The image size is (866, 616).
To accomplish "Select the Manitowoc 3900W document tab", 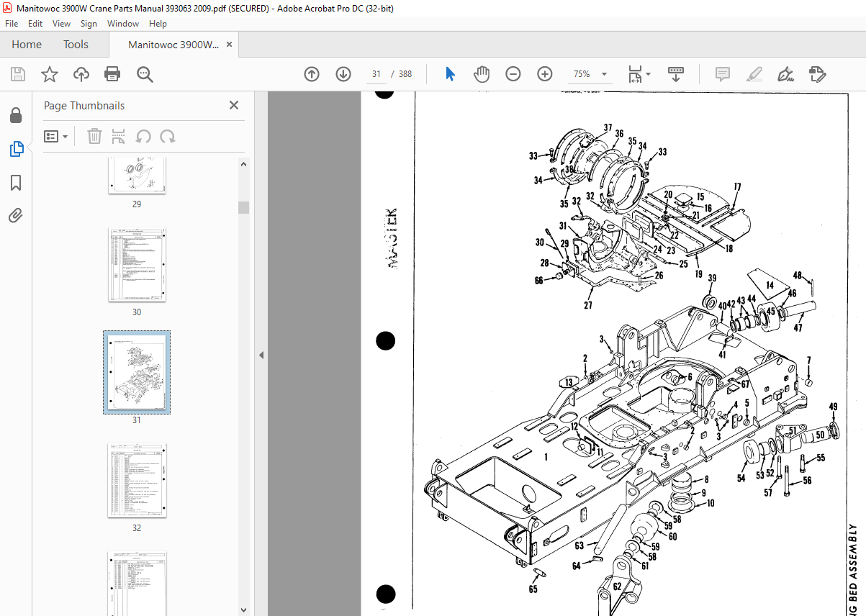I will [173, 45].
